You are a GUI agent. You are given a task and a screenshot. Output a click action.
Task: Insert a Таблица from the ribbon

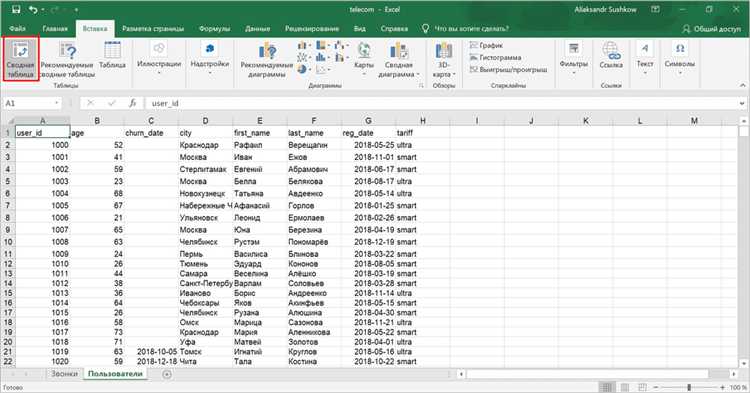(112, 55)
